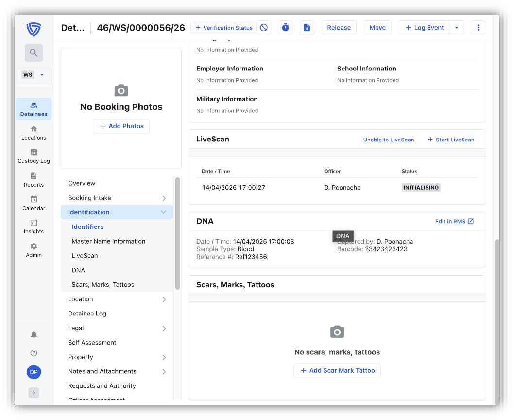
Task: Click the detainee ID 46/WS/0000056/26
Action: (x=141, y=28)
